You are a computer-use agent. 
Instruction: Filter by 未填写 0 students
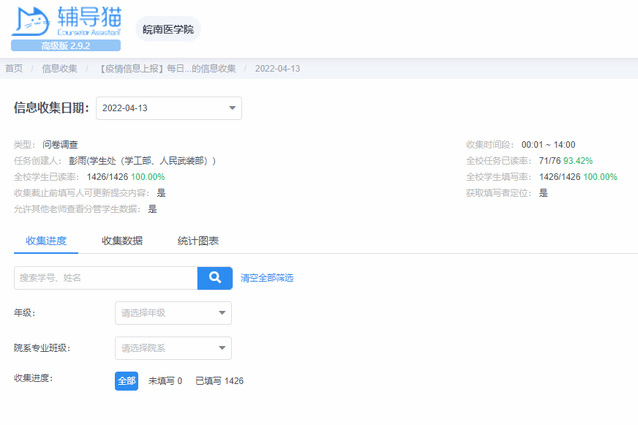(165, 381)
